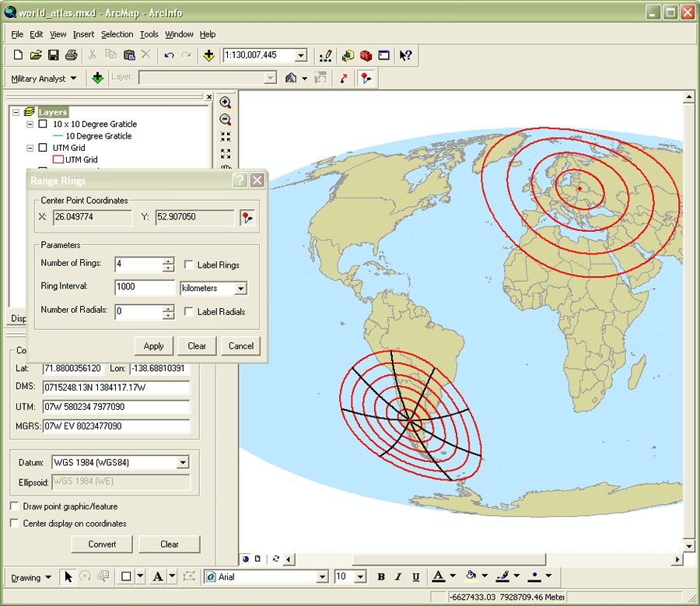This screenshot has height=606, width=700.
Task: Open the kilometers units dropdown
Action: (240, 289)
